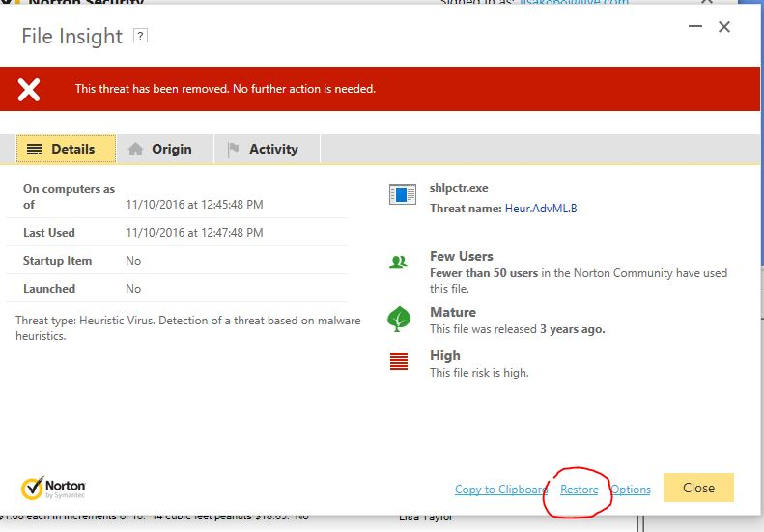Click the Norton by Symantec logo
Image resolution: width=764 pixels, height=532 pixels.
pos(53,489)
